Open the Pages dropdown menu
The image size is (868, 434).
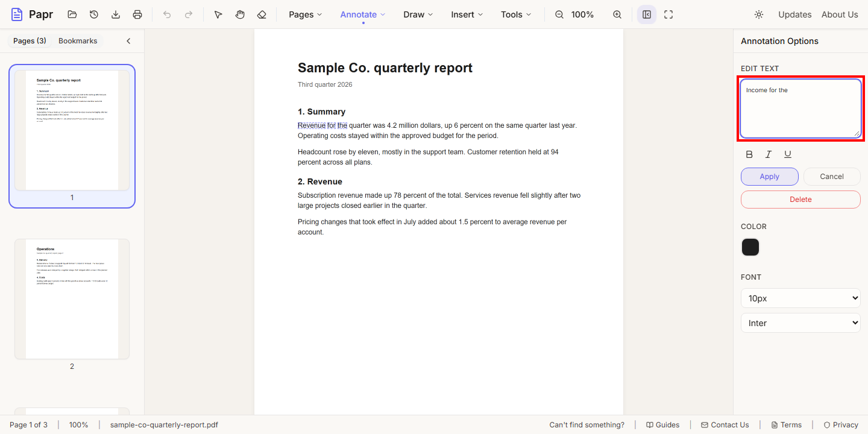click(x=306, y=14)
